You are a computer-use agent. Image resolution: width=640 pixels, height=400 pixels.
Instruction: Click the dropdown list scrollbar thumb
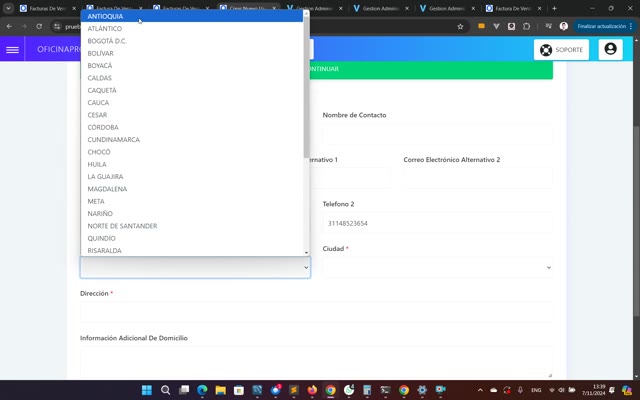pyautogui.click(x=306, y=87)
